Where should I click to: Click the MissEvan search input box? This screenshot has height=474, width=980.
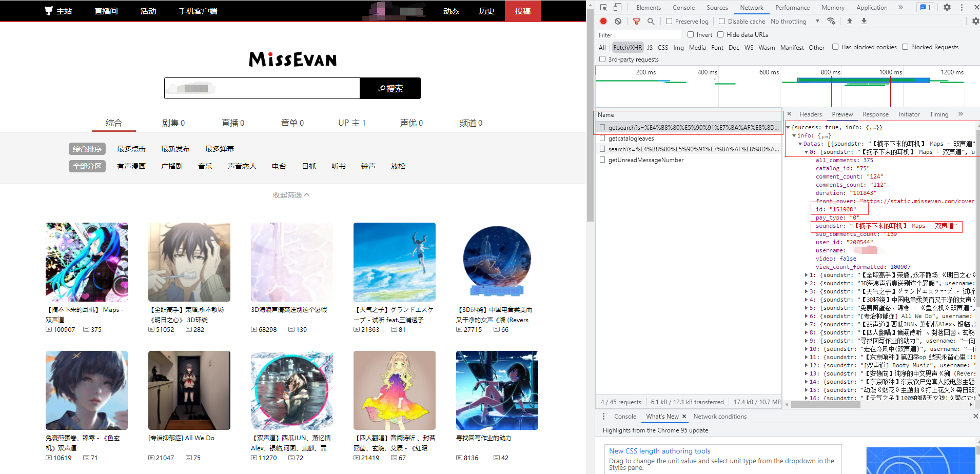262,88
